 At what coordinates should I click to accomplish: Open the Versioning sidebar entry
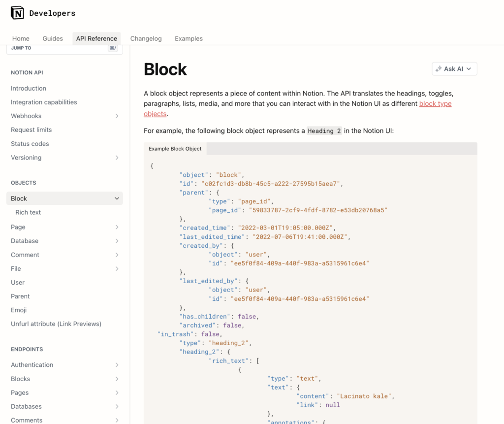(26, 158)
